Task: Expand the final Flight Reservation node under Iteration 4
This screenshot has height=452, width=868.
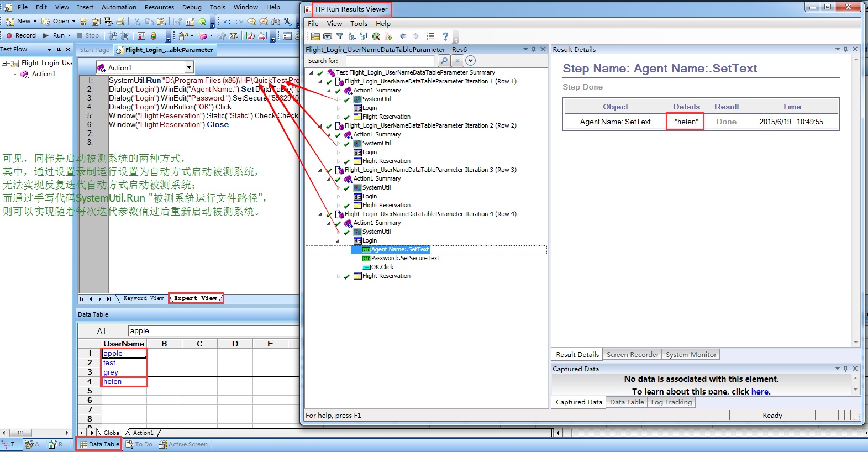Action: click(x=338, y=276)
